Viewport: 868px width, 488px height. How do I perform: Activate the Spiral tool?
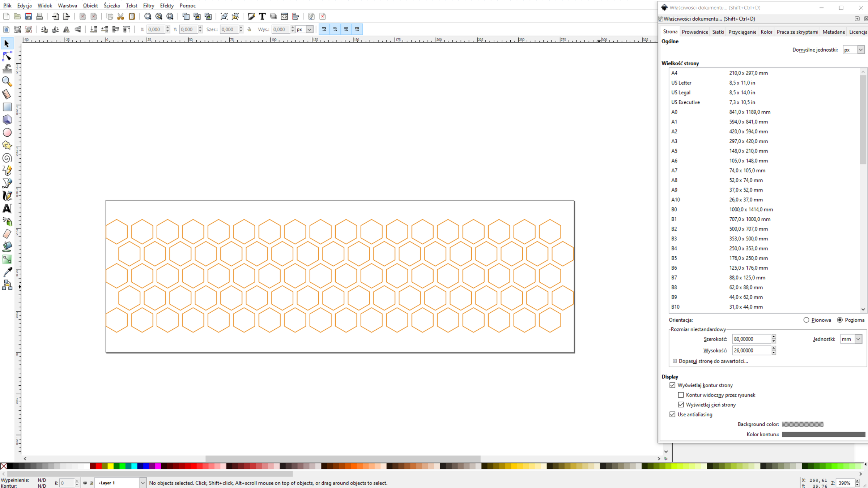coord(7,158)
